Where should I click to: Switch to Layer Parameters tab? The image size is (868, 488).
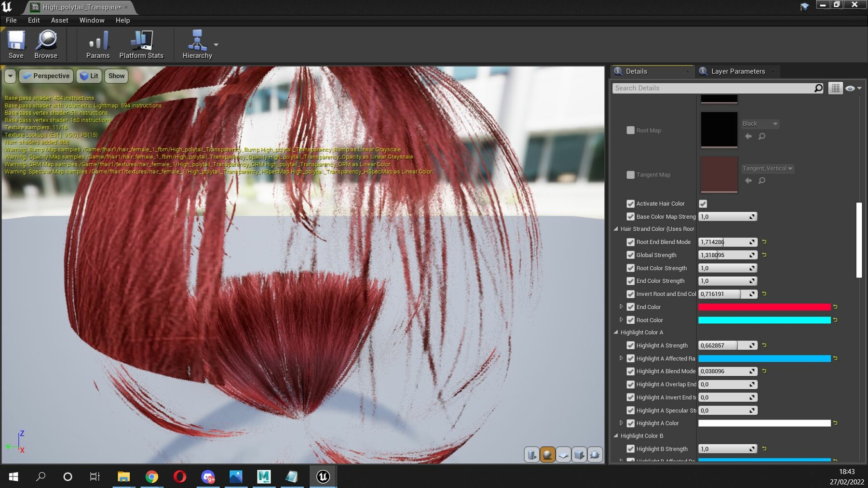coord(738,71)
